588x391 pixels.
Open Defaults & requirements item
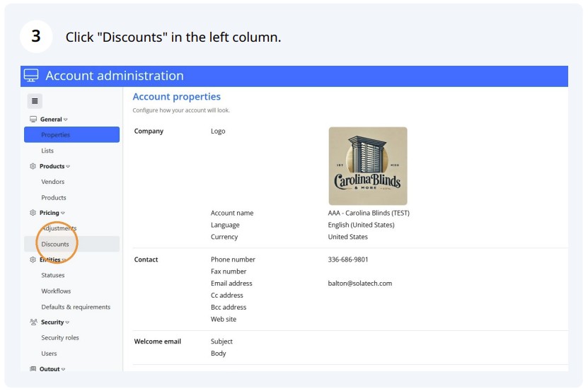point(76,307)
